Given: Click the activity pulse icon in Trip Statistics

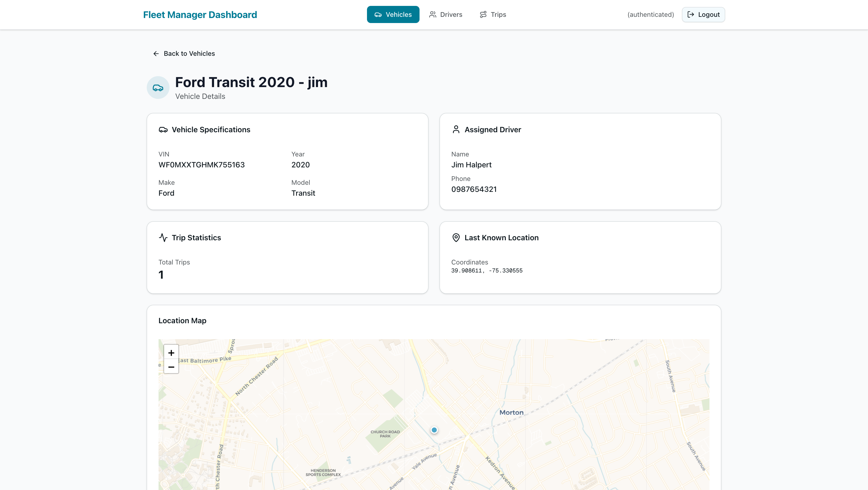Looking at the screenshot, I should (x=163, y=238).
